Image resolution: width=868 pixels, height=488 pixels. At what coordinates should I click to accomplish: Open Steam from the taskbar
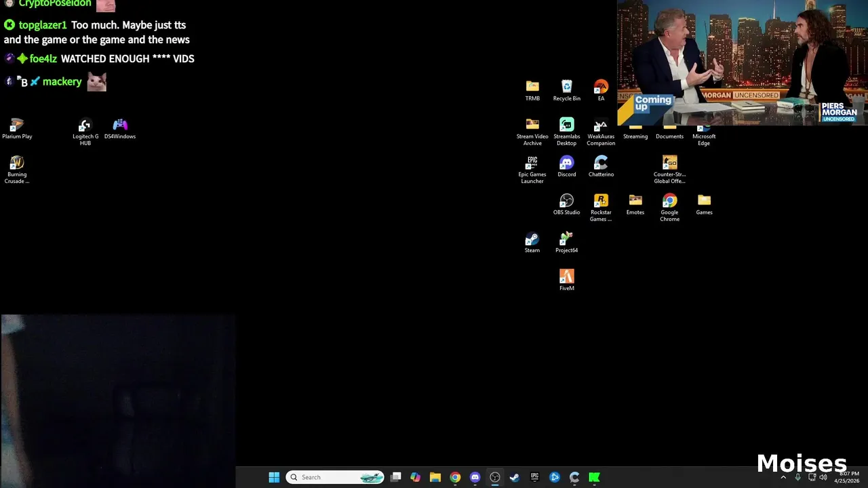tap(515, 477)
